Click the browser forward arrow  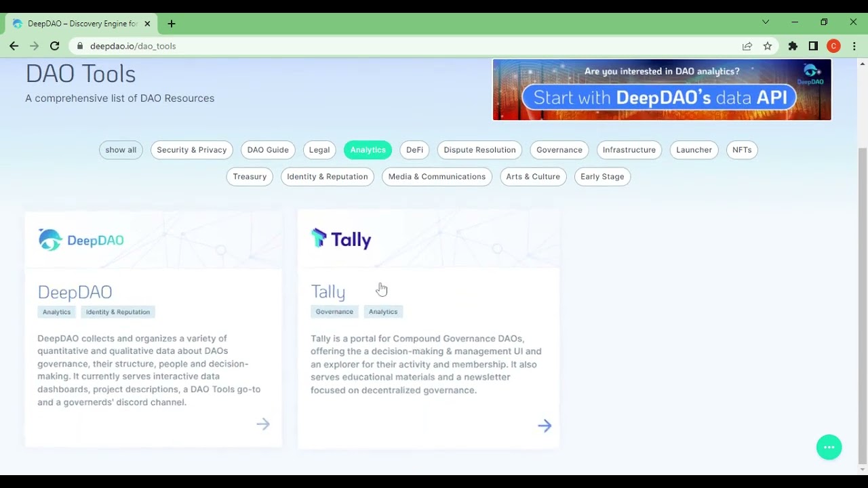pyautogui.click(x=34, y=46)
